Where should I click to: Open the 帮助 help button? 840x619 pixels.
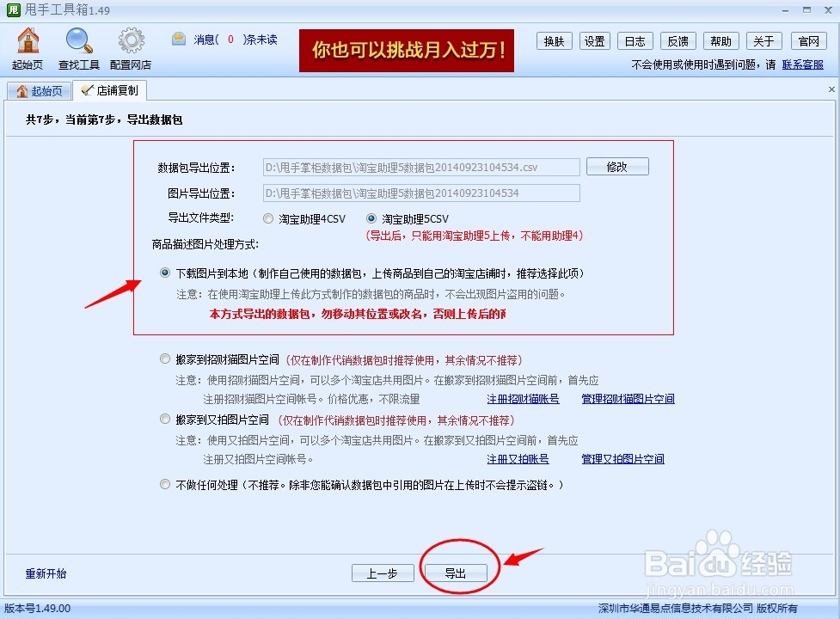coord(721,41)
